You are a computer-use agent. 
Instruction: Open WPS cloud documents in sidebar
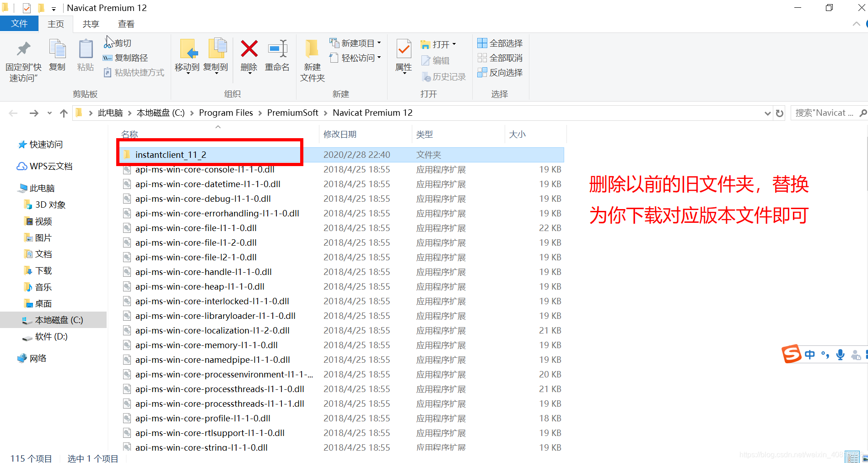pyautogui.click(x=45, y=167)
